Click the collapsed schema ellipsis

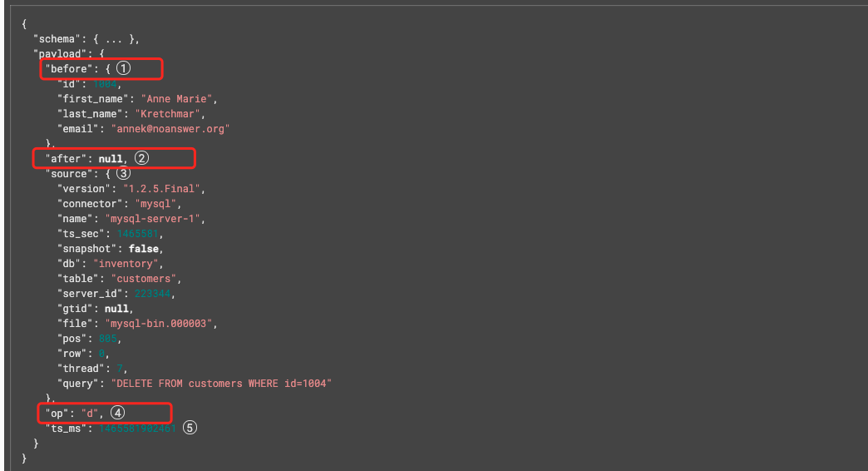pos(114,39)
